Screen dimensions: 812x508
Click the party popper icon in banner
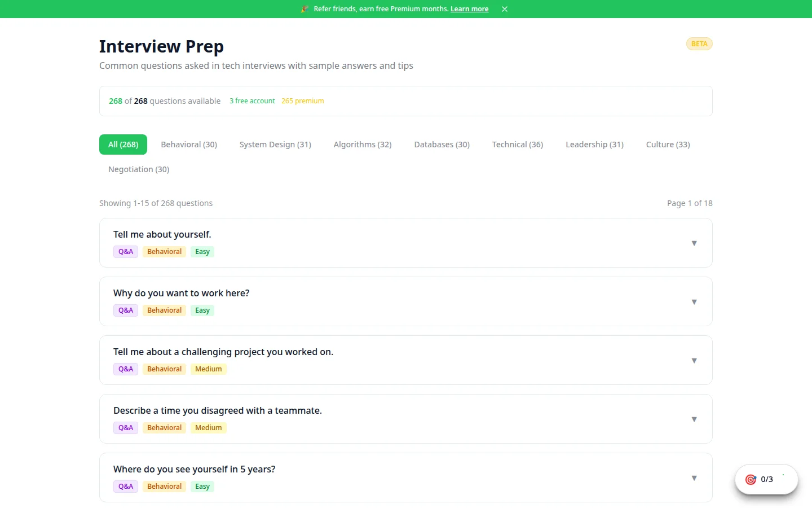pyautogui.click(x=305, y=9)
